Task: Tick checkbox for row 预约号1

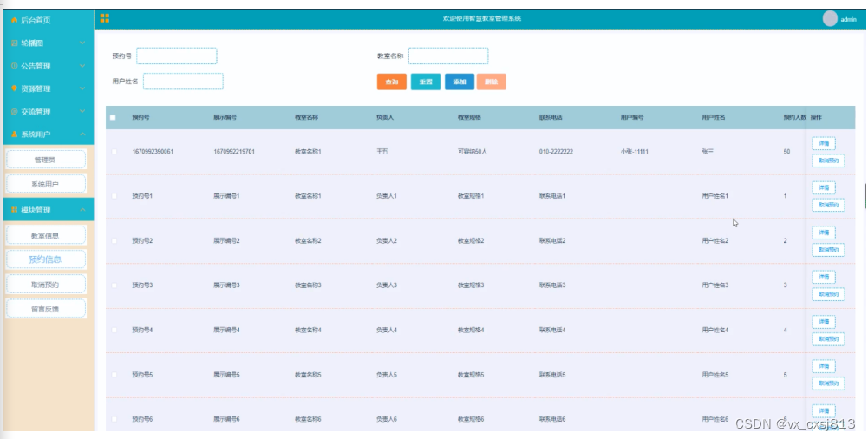Action: (x=114, y=196)
